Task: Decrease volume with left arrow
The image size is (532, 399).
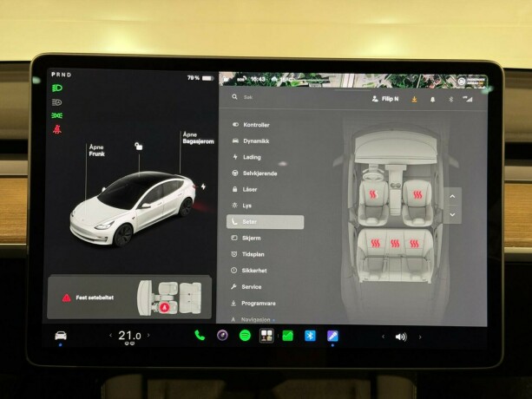Action: point(383,337)
